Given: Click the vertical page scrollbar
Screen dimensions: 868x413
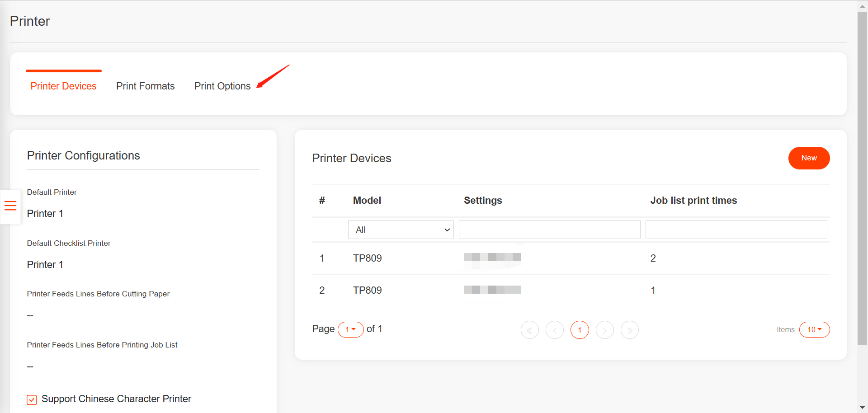Looking at the screenshot, I should (862, 176).
